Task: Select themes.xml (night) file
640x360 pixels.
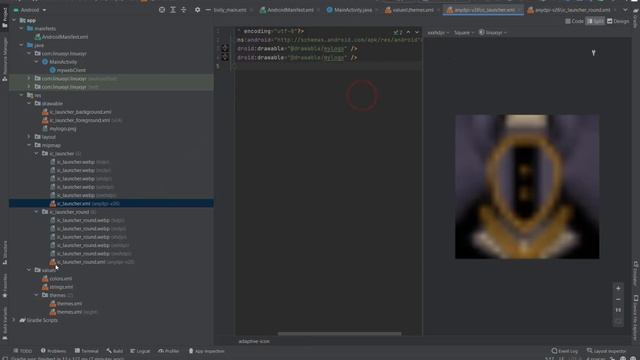Action: pos(73,312)
